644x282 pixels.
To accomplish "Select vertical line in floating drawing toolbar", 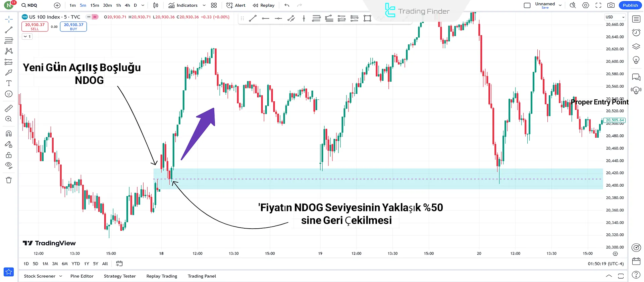I will coord(304,18).
